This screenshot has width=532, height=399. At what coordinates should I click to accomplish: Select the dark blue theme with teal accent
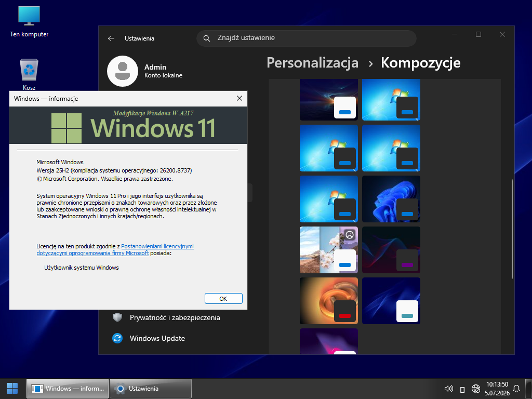click(391, 301)
